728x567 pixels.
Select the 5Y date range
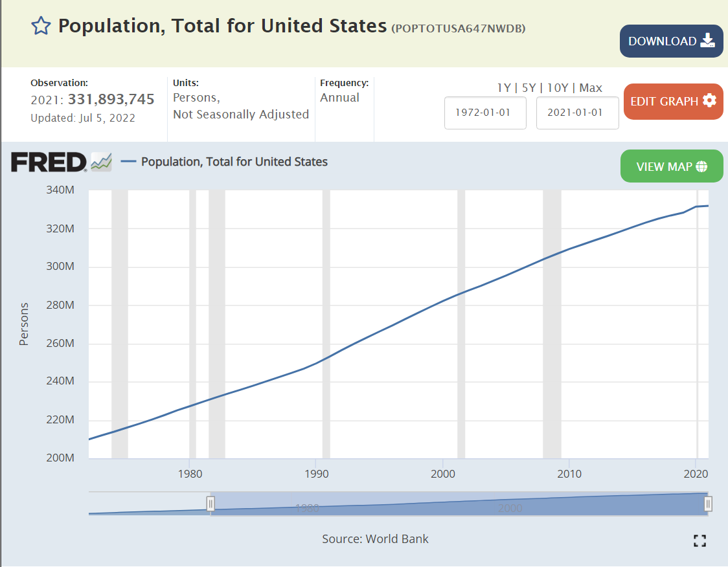click(x=530, y=88)
